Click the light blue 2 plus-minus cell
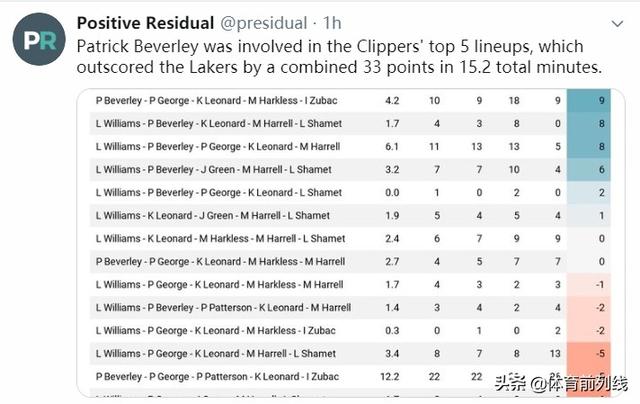 pos(589,193)
